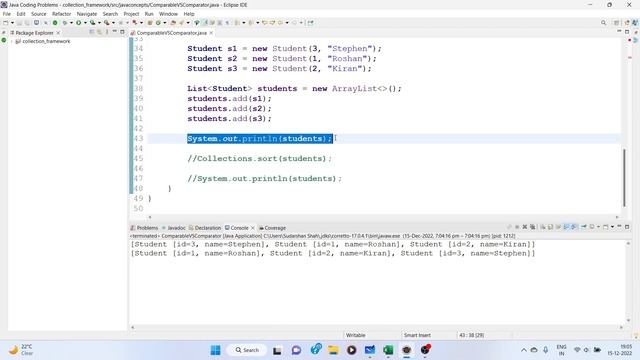
Task: Click the Open Perspective icon
Action: pyautogui.click(x=617, y=23)
